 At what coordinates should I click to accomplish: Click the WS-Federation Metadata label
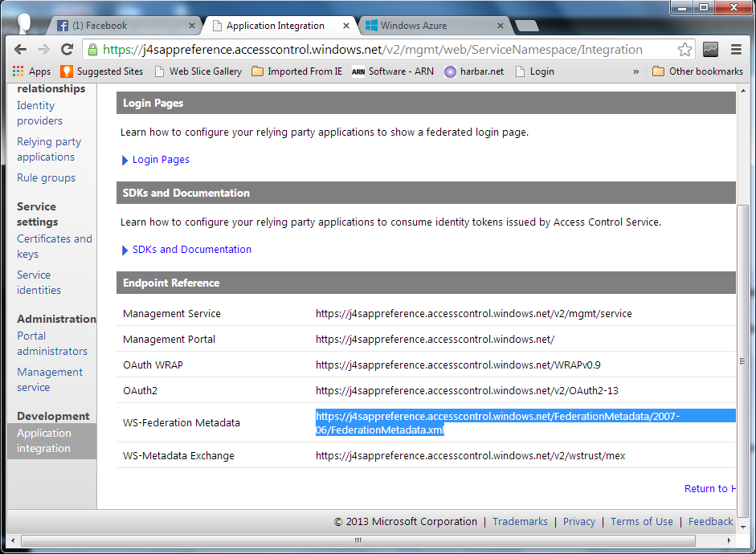coord(182,422)
